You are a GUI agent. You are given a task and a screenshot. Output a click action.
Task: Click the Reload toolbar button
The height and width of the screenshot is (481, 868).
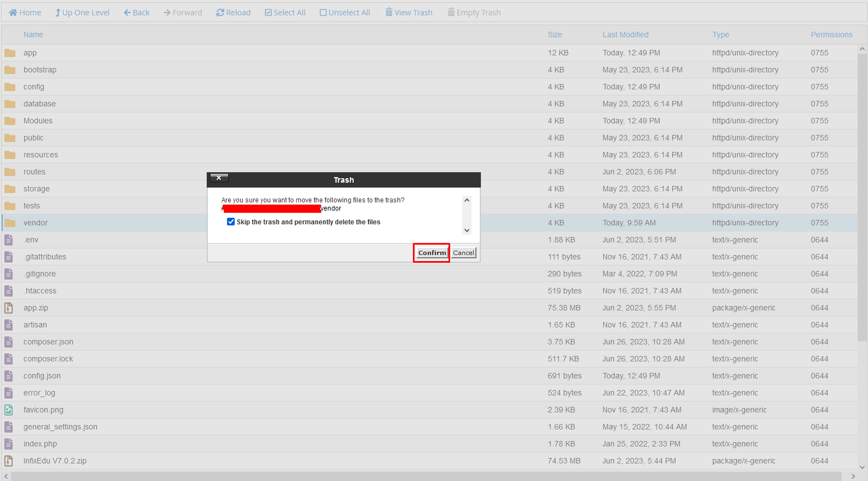tap(233, 13)
